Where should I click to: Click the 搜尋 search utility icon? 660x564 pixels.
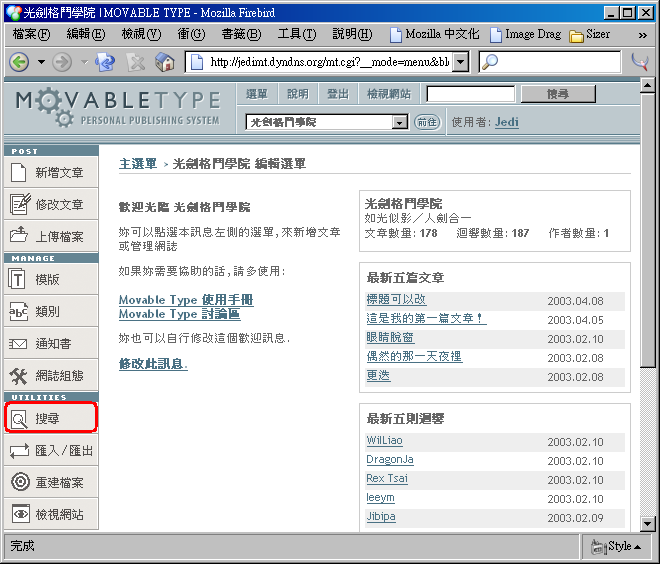19,419
